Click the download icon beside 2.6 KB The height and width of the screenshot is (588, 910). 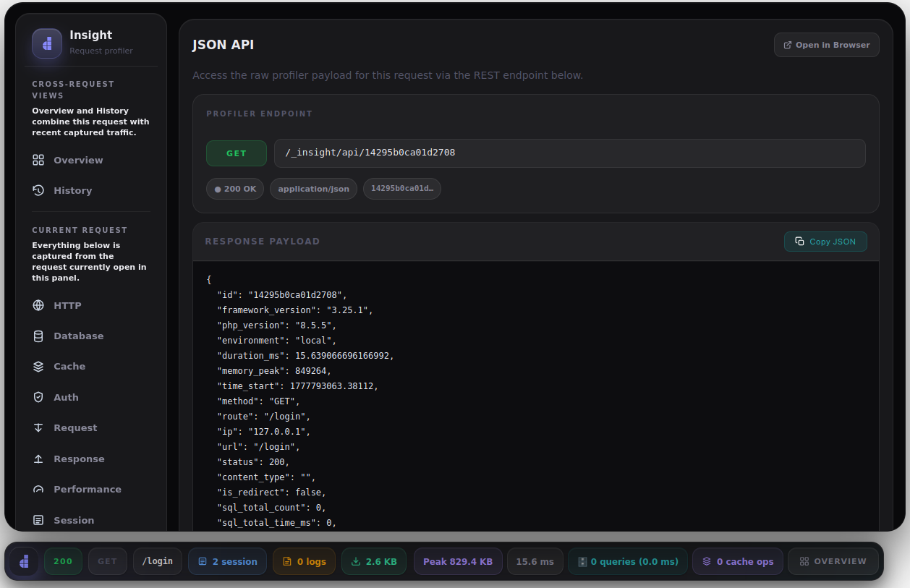(356, 561)
